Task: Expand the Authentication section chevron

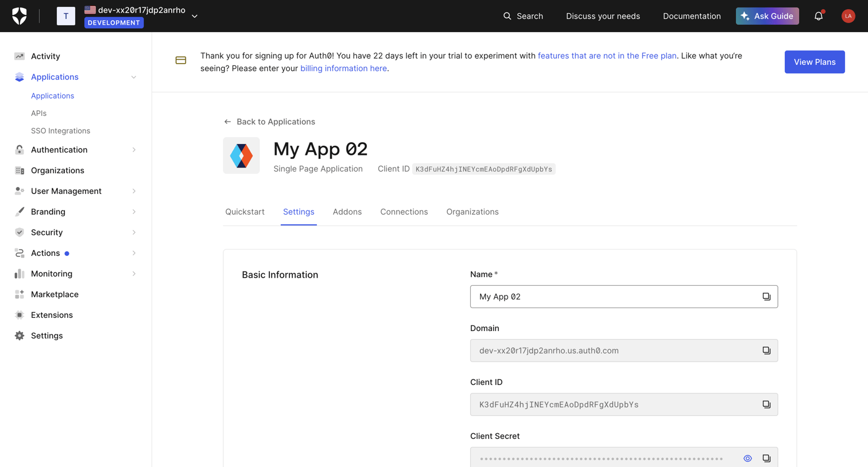Action: pyautogui.click(x=134, y=150)
